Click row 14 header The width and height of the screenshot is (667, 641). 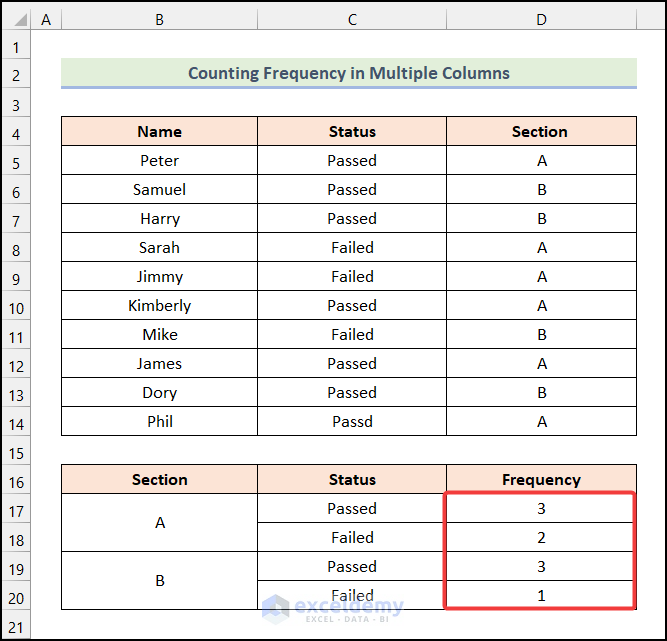(16, 422)
